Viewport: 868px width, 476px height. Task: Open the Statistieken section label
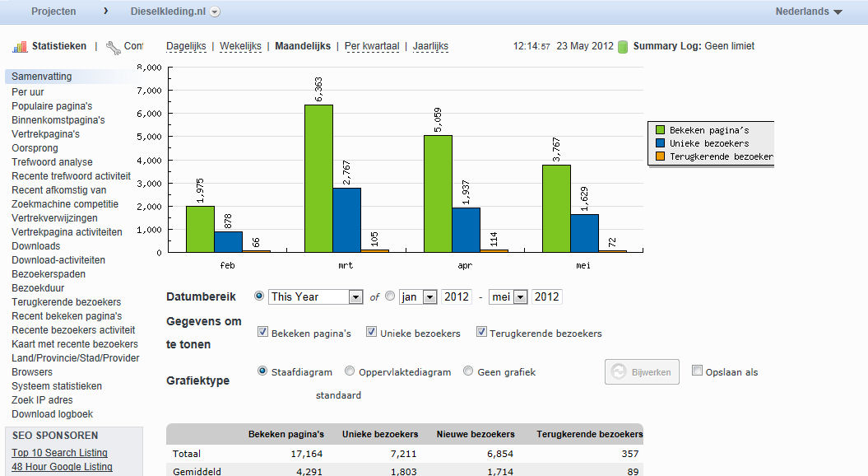click(x=59, y=46)
